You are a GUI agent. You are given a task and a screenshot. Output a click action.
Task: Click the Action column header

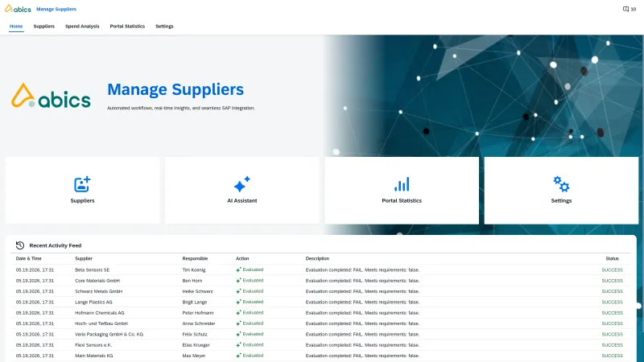[242, 258]
